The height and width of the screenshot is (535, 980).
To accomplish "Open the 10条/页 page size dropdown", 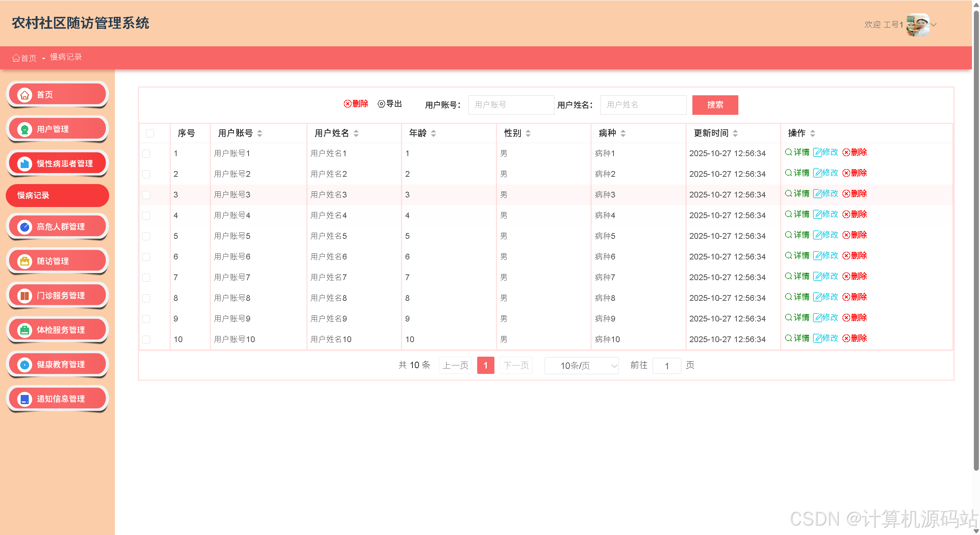I will tap(581, 366).
